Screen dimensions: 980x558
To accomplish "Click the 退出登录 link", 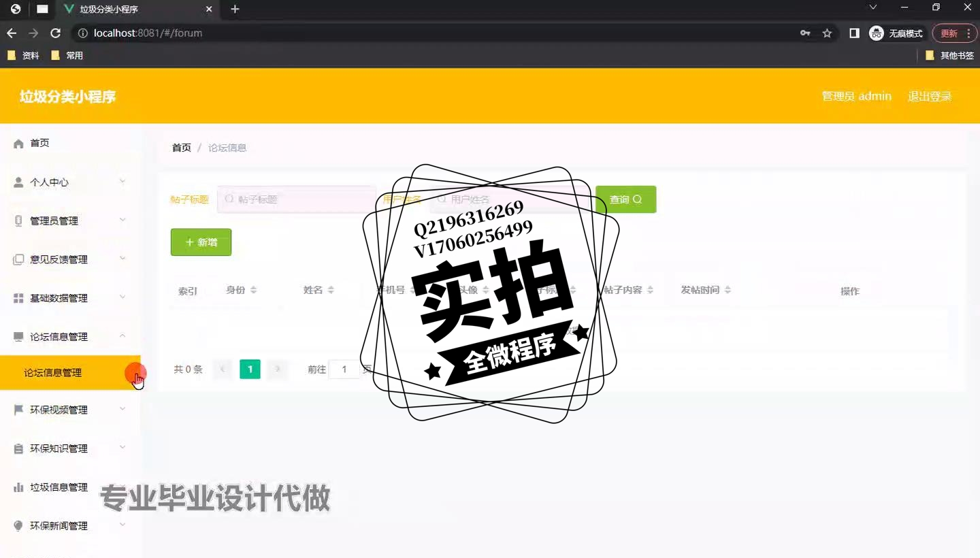I will coord(930,97).
